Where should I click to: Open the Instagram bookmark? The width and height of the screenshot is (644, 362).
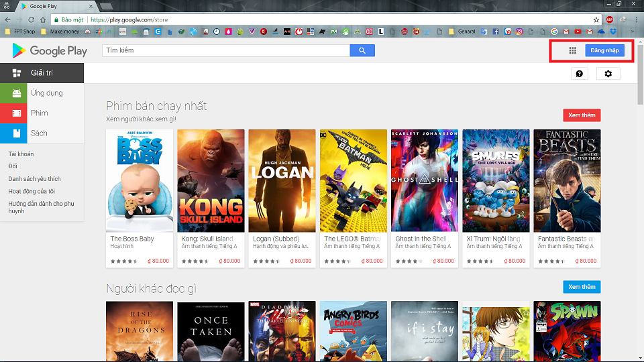(x=519, y=32)
